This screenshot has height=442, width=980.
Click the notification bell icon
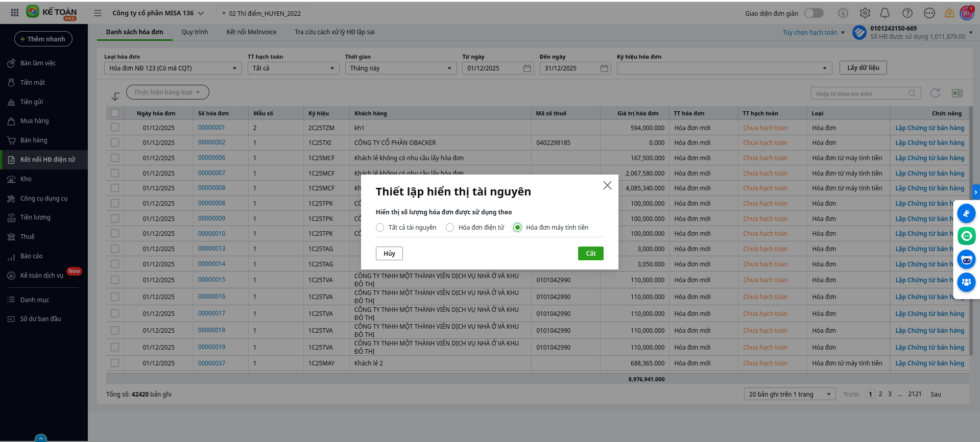885,13
